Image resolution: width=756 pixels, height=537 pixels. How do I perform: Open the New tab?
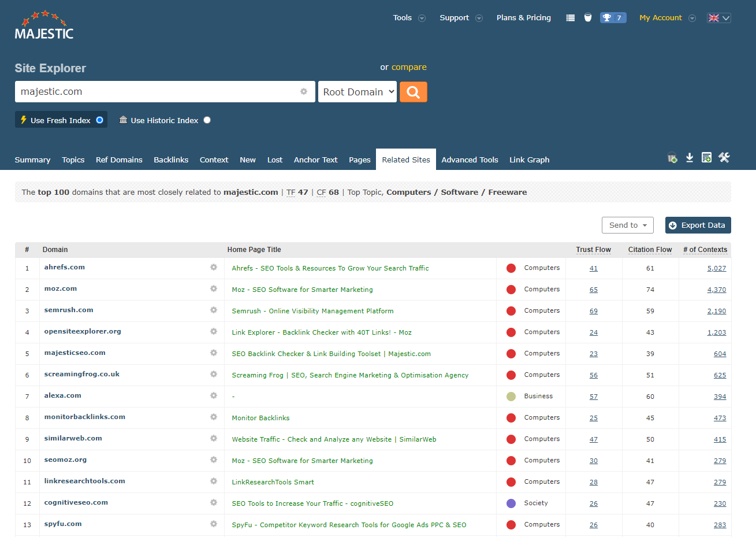[248, 160]
